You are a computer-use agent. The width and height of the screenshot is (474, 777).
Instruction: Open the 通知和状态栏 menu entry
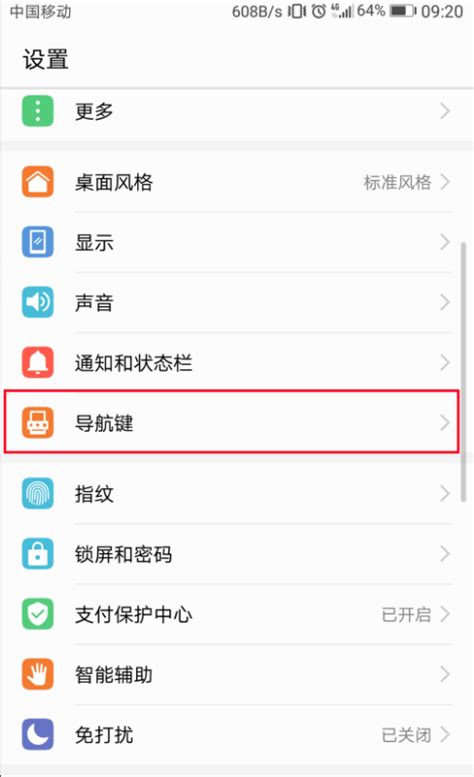pyautogui.click(x=237, y=363)
